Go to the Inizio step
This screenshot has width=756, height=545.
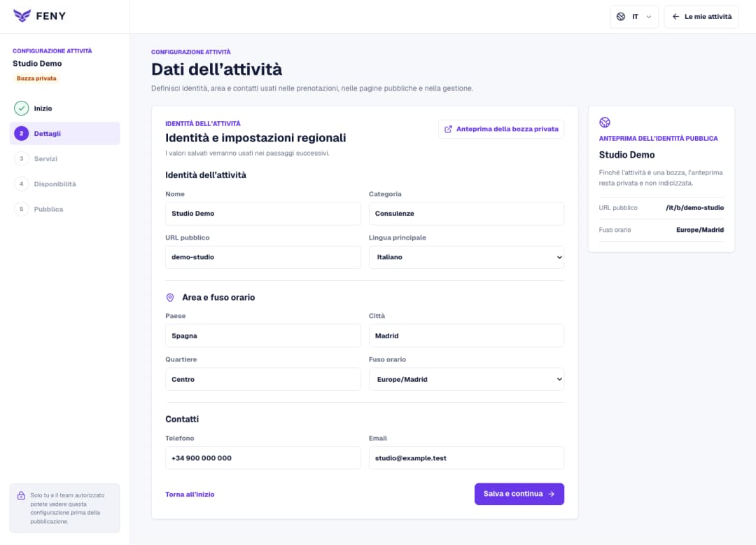[x=64, y=108]
